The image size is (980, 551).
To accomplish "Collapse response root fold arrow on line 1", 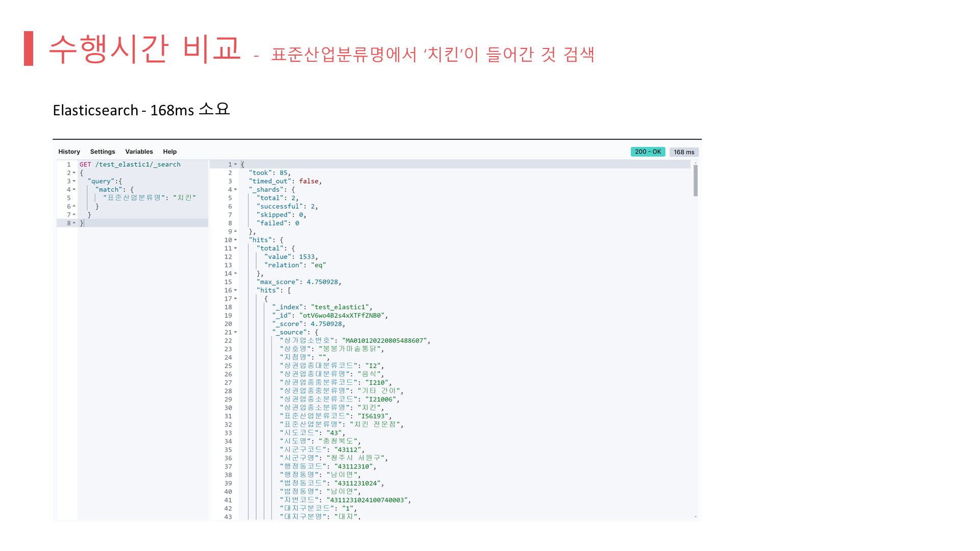I will pos(235,164).
